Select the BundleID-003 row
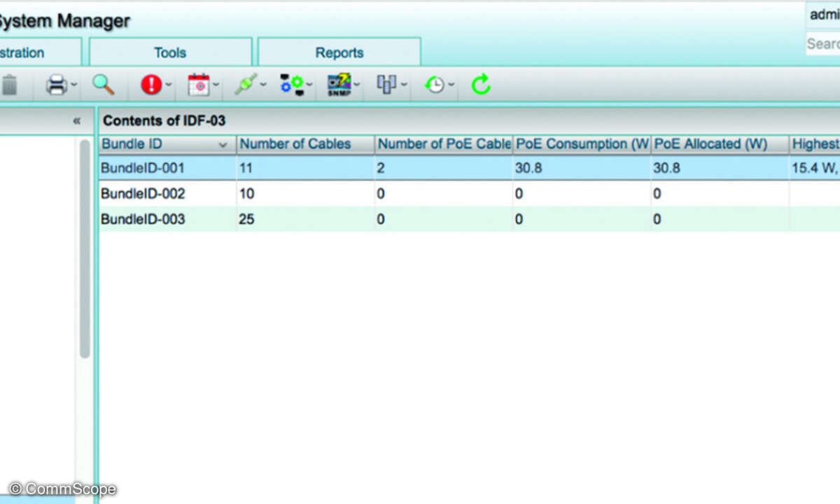The image size is (840, 504). coord(469,219)
